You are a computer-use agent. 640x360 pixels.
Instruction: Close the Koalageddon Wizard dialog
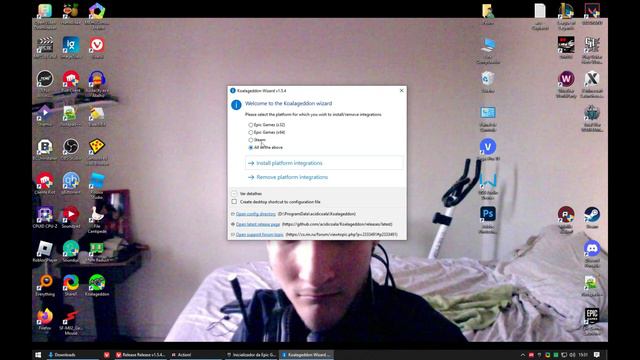point(401,91)
